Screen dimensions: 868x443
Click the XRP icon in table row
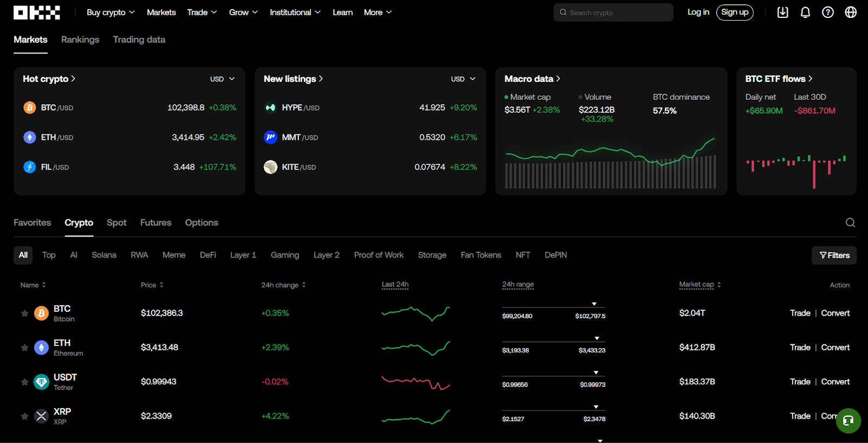(x=41, y=416)
